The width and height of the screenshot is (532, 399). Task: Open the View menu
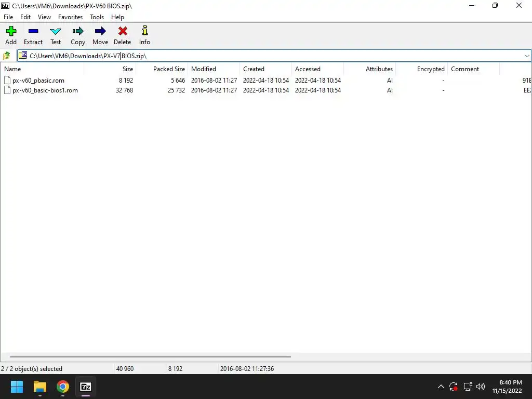click(x=45, y=17)
